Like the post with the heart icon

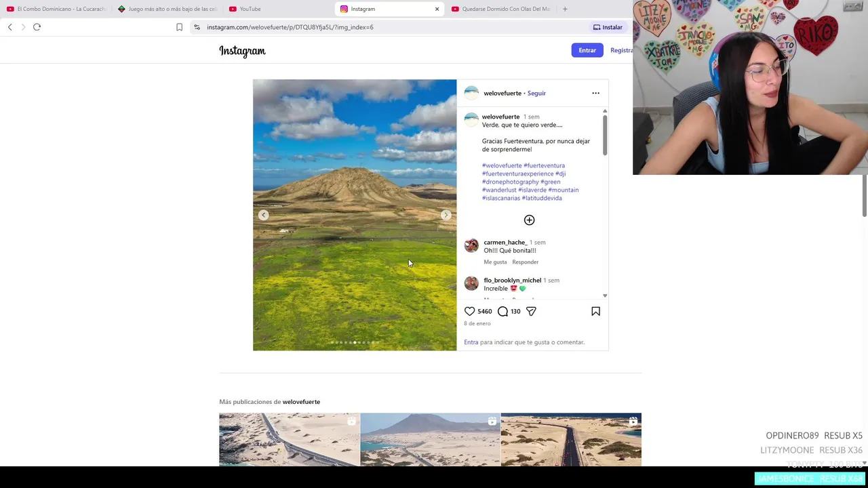469,311
